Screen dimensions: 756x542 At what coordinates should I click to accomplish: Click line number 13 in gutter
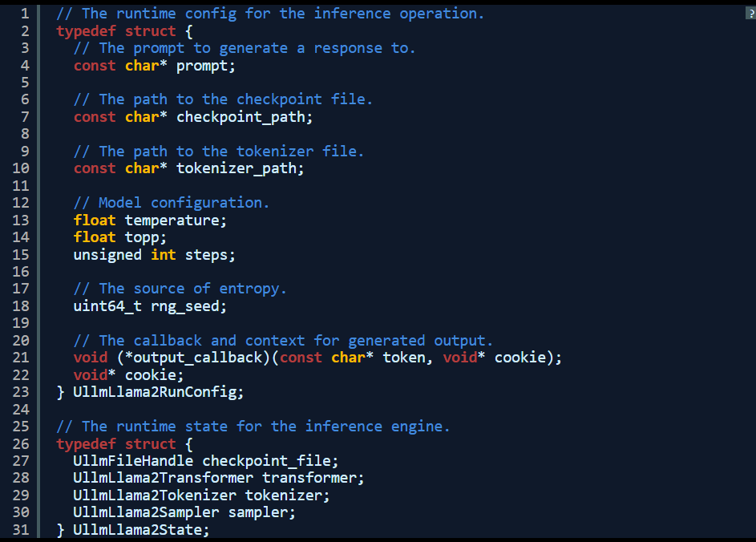21,220
